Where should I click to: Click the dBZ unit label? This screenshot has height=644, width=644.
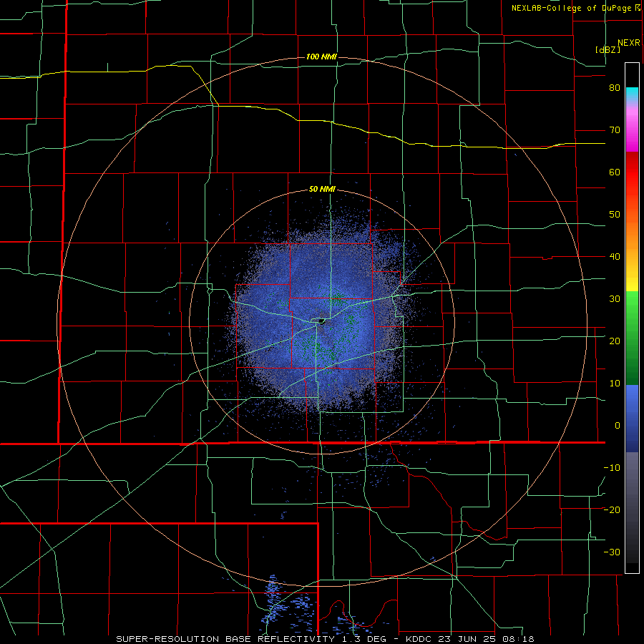tap(608, 50)
